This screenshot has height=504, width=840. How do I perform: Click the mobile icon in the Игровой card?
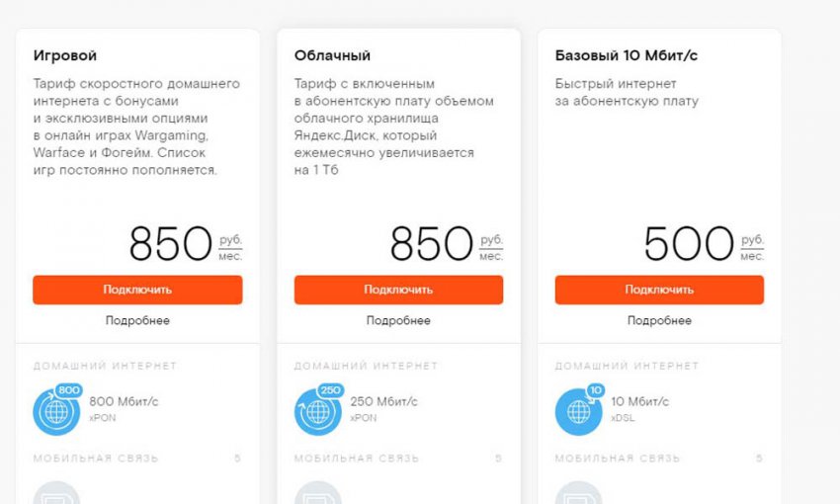(56, 492)
